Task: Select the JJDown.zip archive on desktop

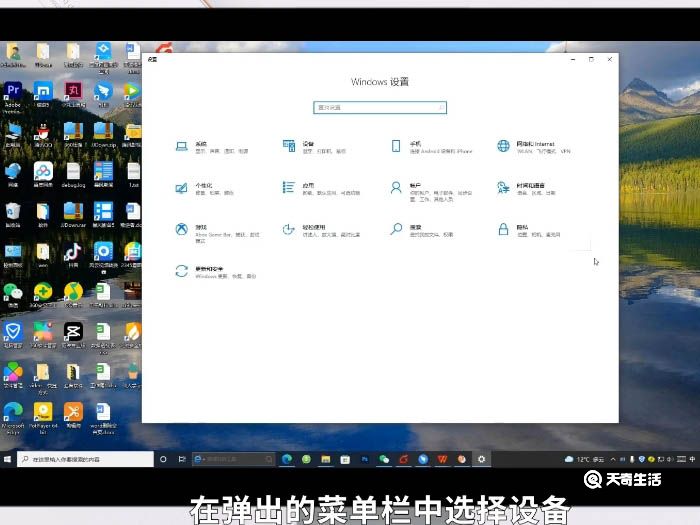Action: (x=104, y=135)
